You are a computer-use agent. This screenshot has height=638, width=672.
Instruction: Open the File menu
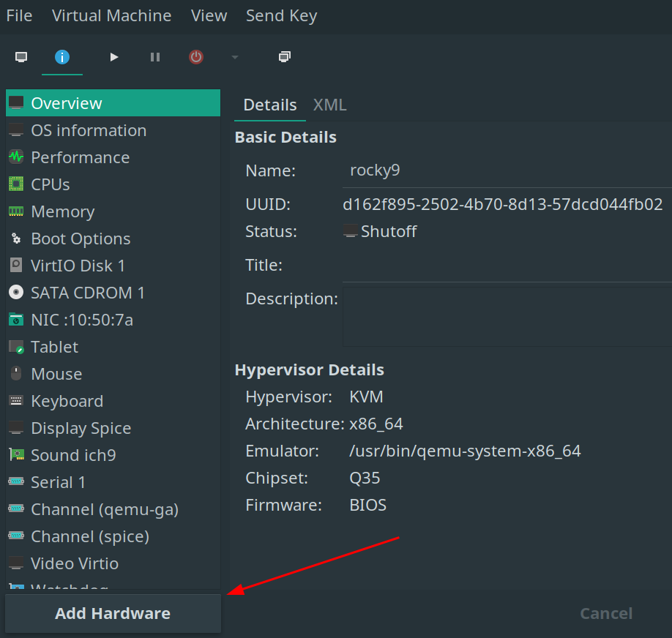click(x=19, y=15)
